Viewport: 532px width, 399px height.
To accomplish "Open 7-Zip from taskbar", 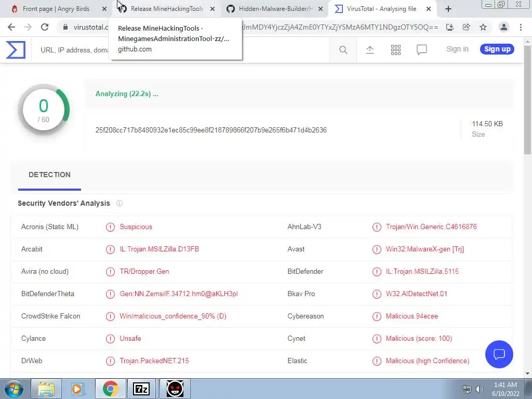I will (141, 389).
